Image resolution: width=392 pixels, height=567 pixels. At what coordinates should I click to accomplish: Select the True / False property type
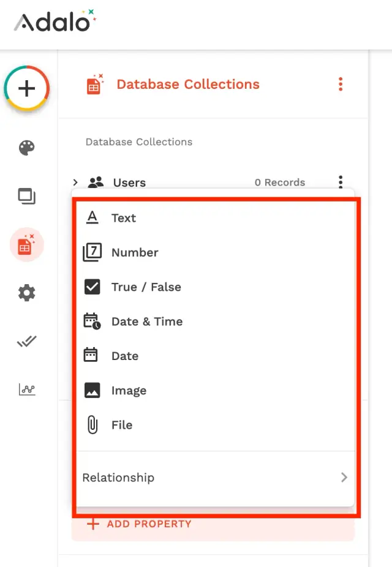[146, 287]
